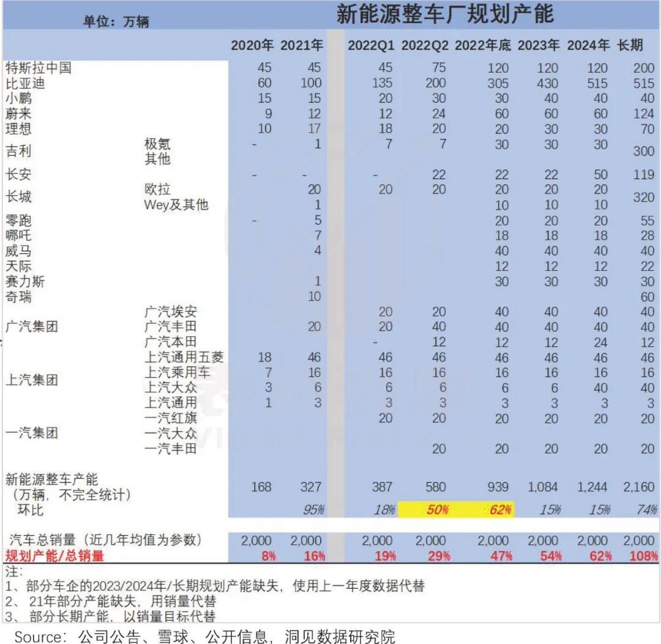Click the table title 新能源整车厂规划产能
Image resolution: width=661 pixels, height=644 pixels.
(445, 14)
